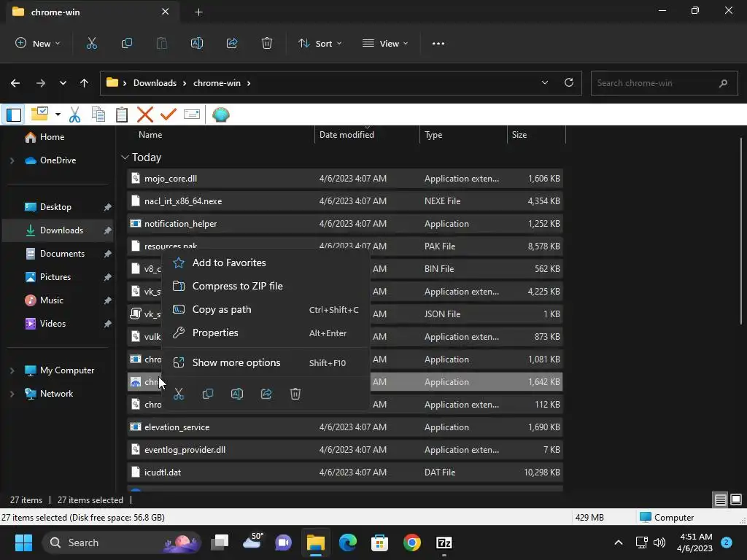Open the New dropdown menu
The height and width of the screenshot is (560, 747).
point(38,43)
